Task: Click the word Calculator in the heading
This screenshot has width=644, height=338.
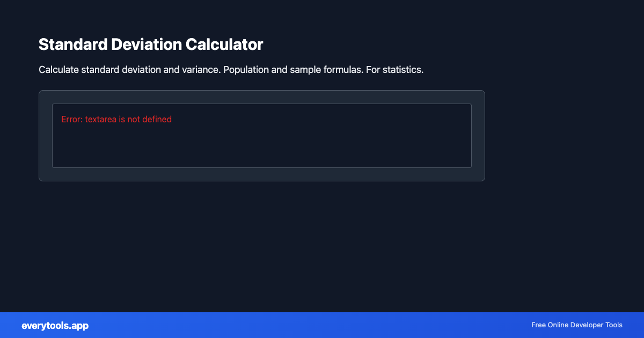Action: point(224,44)
